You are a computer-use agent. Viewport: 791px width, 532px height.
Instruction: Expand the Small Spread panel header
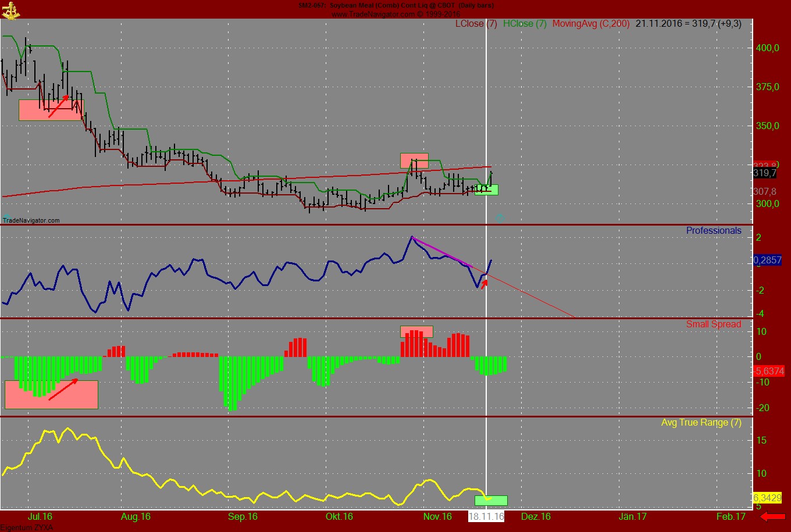coord(715,324)
